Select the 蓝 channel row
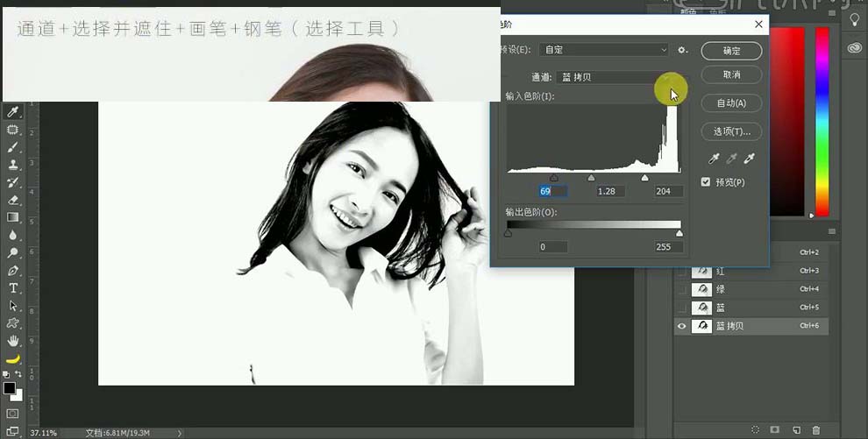This screenshot has width=868, height=439. (751, 308)
